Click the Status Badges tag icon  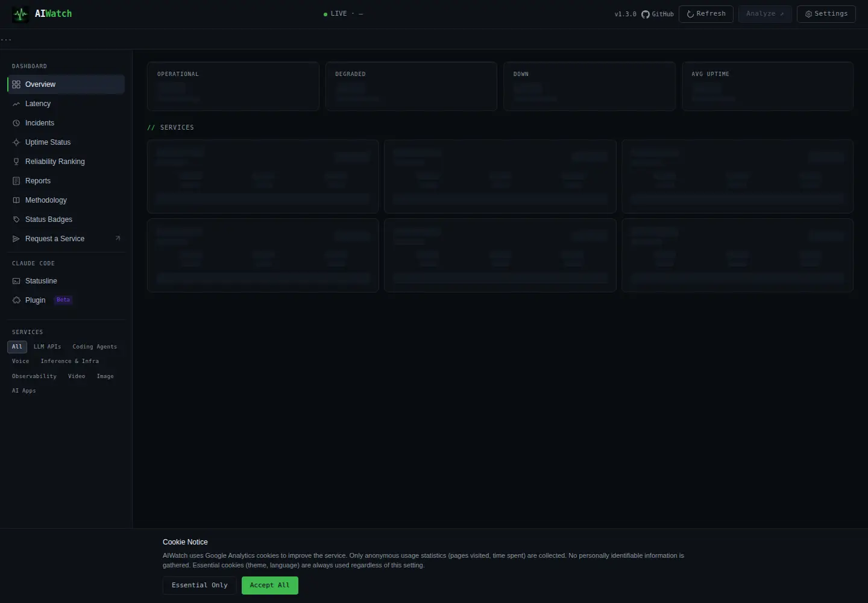pyautogui.click(x=16, y=219)
